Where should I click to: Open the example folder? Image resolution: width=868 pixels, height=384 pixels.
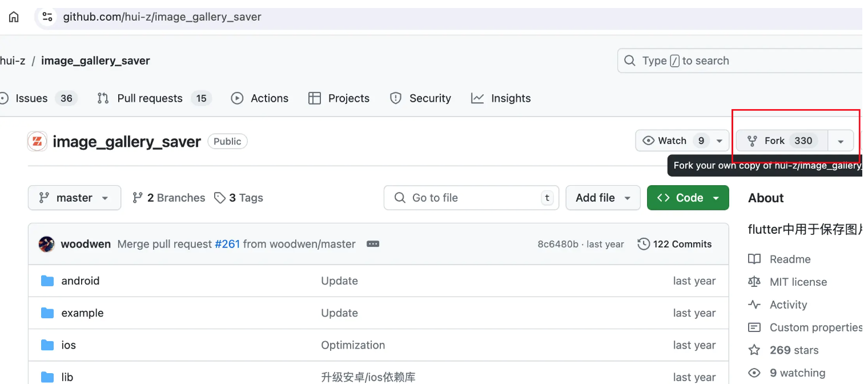82,313
